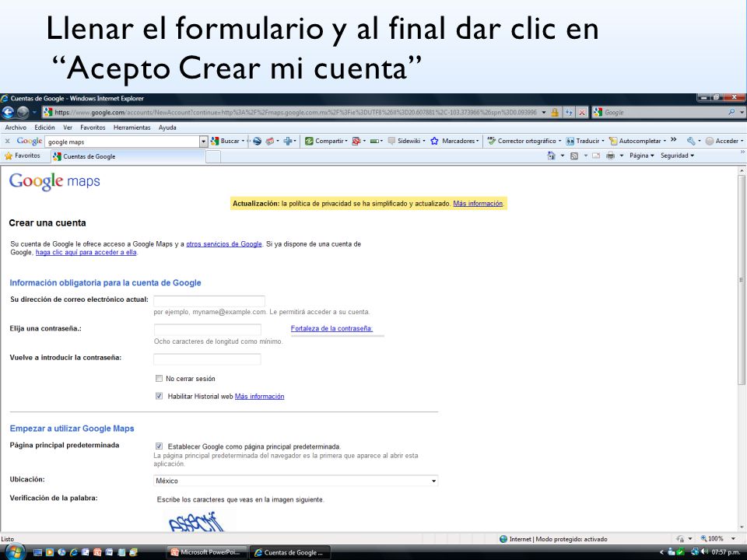Screen dimensions: 747x560
Task: Open the Edición menu
Action: [44, 128]
